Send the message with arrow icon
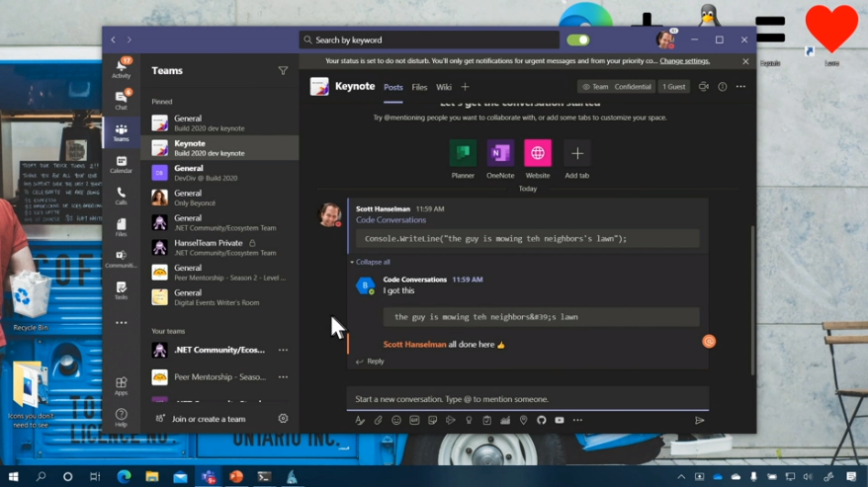The width and height of the screenshot is (868, 487). tap(700, 420)
